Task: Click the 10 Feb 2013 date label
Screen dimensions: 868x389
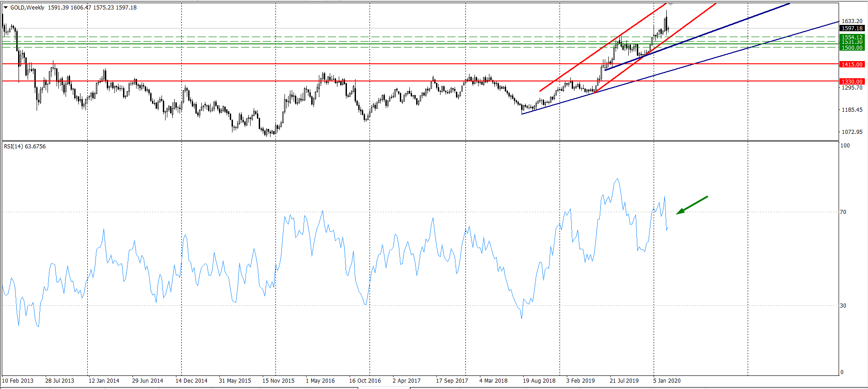Action: click(18, 381)
